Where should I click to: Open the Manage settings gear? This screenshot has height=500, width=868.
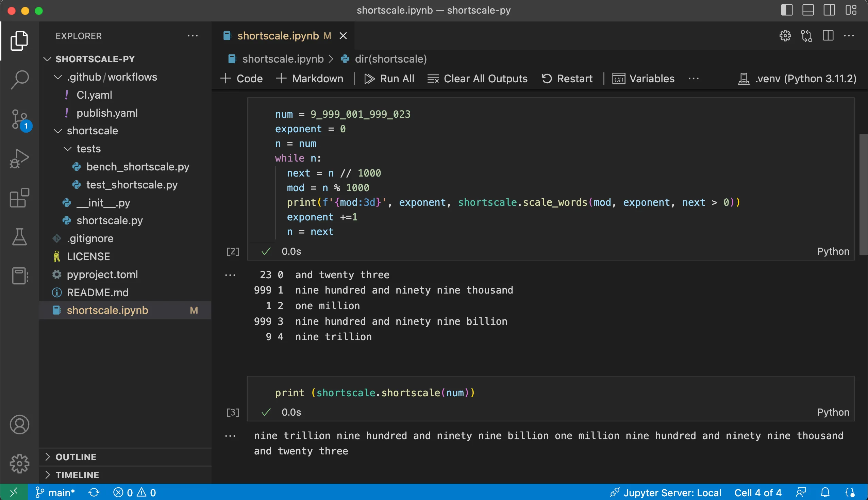[x=19, y=463]
